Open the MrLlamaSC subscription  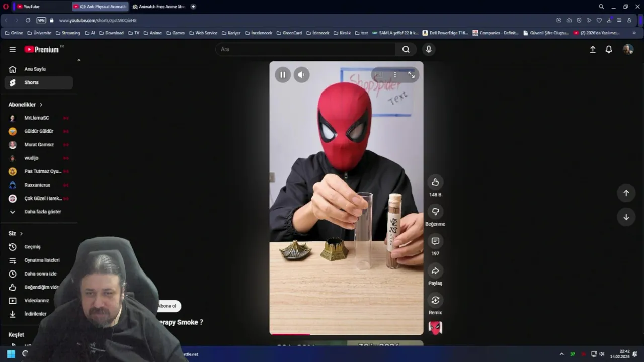tap(39, 118)
